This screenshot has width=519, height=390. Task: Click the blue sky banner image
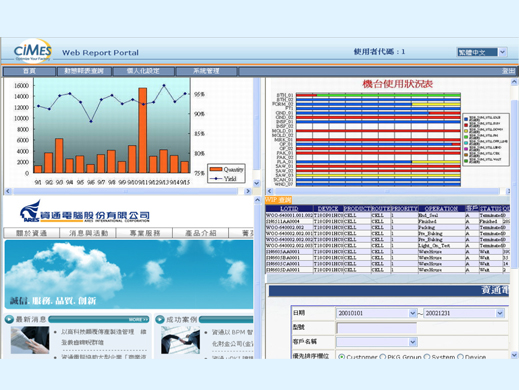(129, 274)
